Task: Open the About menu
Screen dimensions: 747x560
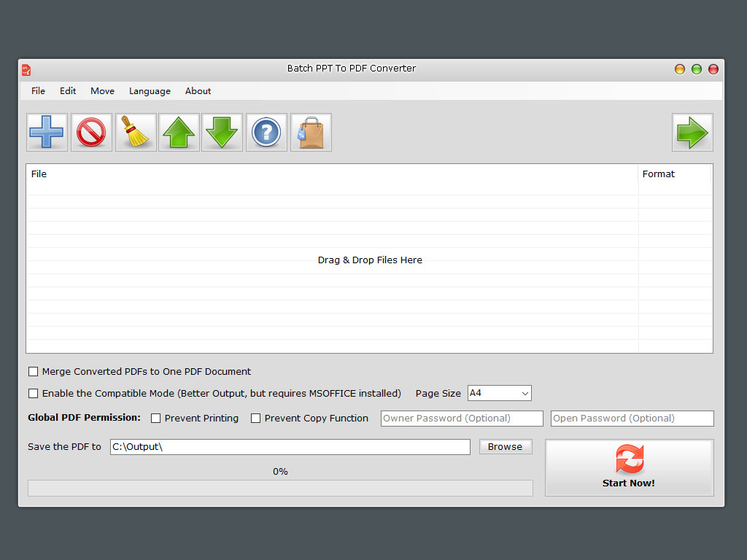Action: pyautogui.click(x=198, y=91)
